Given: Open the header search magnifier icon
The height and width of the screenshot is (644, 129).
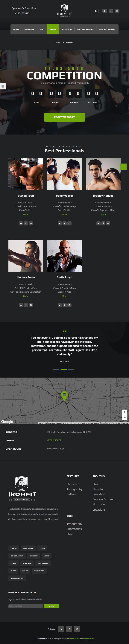Looking at the screenshot, I should [x=96, y=11].
